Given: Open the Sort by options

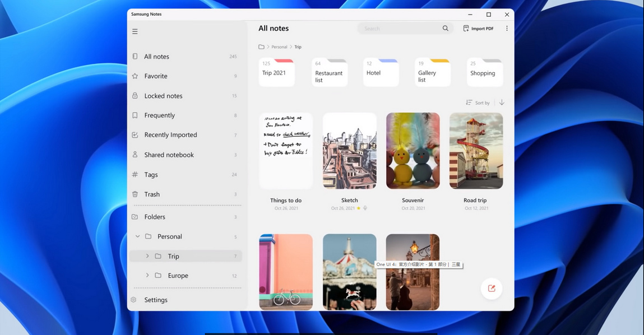Looking at the screenshot, I should point(478,103).
